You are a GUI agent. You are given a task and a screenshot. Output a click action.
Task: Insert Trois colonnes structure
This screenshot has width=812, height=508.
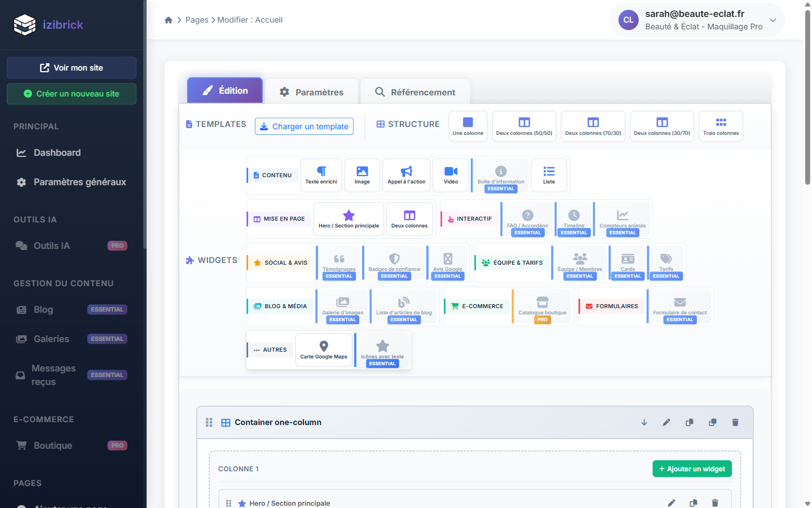(x=721, y=126)
